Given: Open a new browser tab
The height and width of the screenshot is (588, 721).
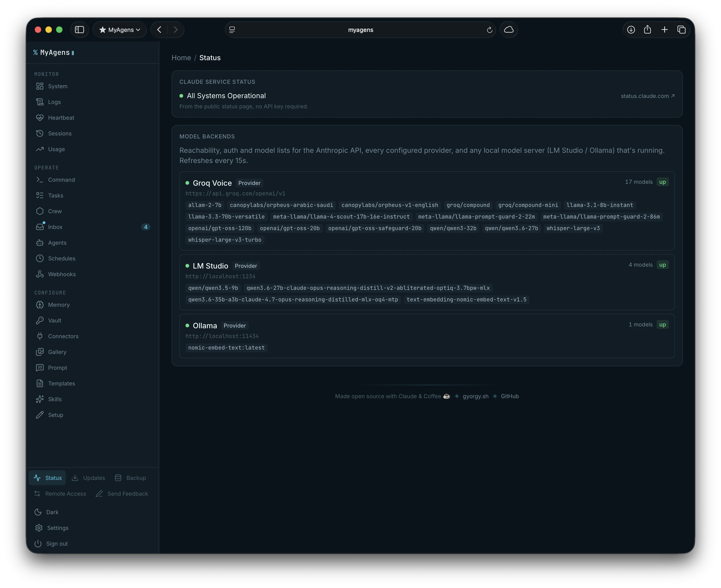Looking at the screenshot, I should point(665,30).
